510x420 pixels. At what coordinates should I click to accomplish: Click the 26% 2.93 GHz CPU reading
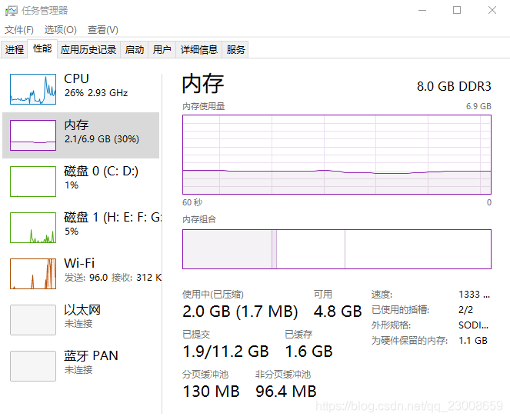[96, 93]
